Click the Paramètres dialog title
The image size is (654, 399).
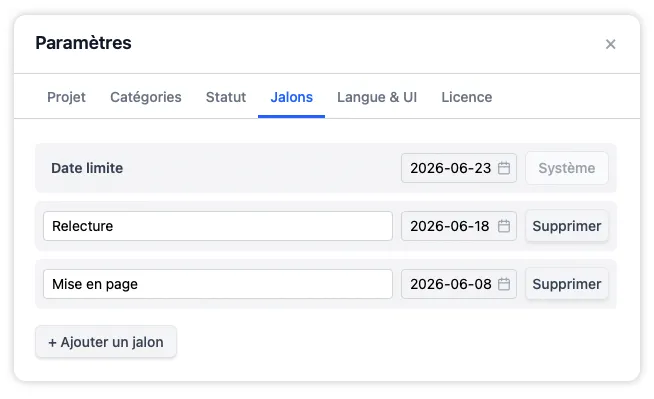[x=83, y=43]
